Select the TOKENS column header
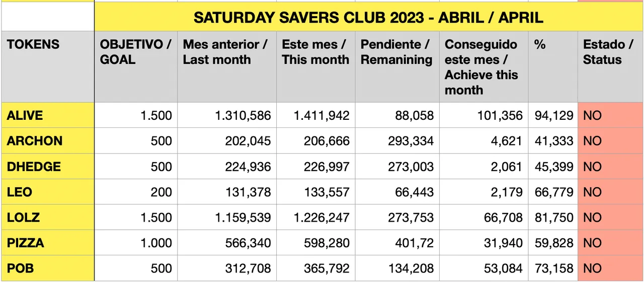The width and height of the screenshot is (644, 282). 48,67
